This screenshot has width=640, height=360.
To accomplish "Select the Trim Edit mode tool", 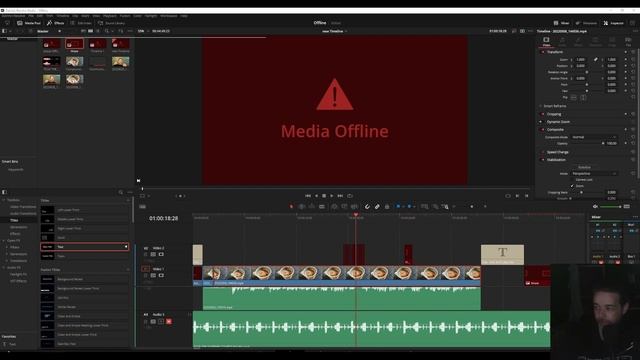I will [x=302, y=207].
